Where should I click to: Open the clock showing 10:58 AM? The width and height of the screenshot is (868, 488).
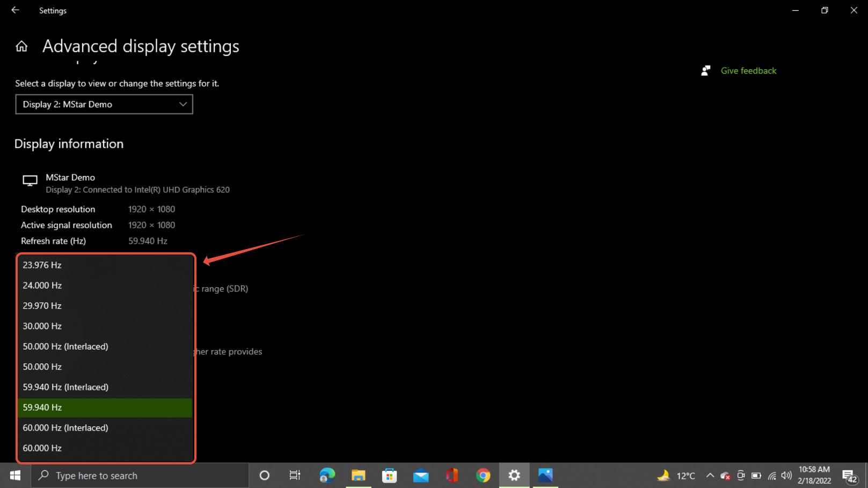tap(814, 476)
